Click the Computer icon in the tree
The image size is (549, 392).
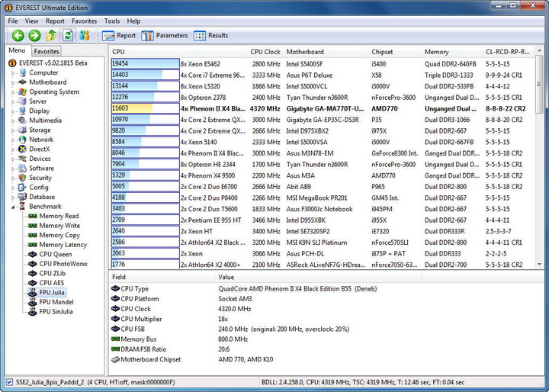click(x=23, y=72)
